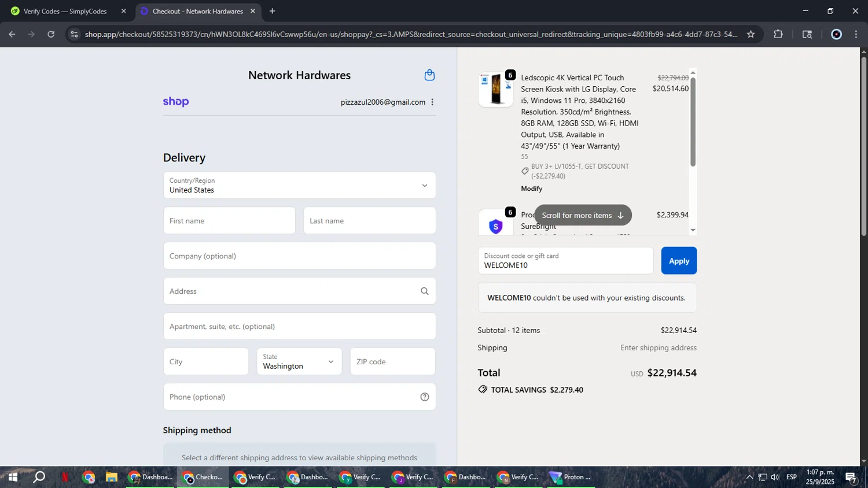
Task: Click the Company (optional) field
Action: click(x=299, y=256)
